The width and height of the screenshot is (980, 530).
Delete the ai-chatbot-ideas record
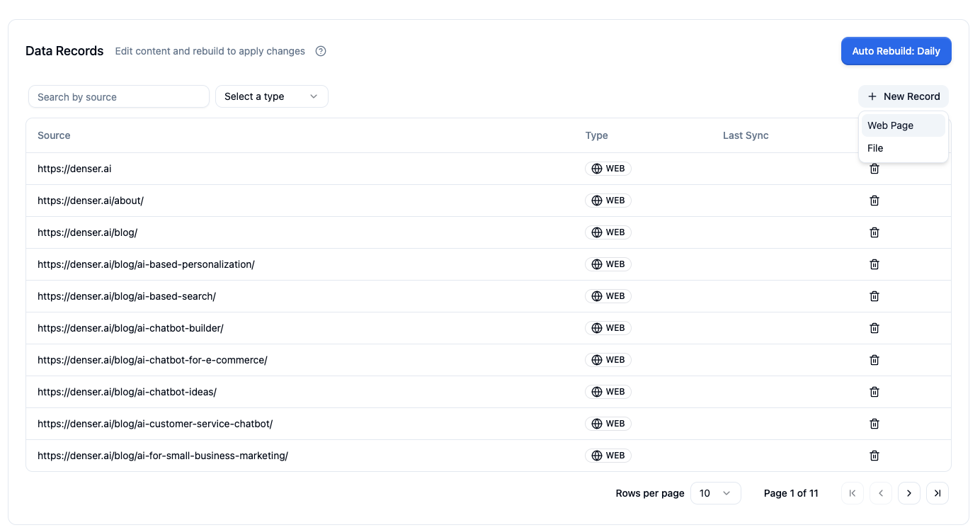point(874,392)
